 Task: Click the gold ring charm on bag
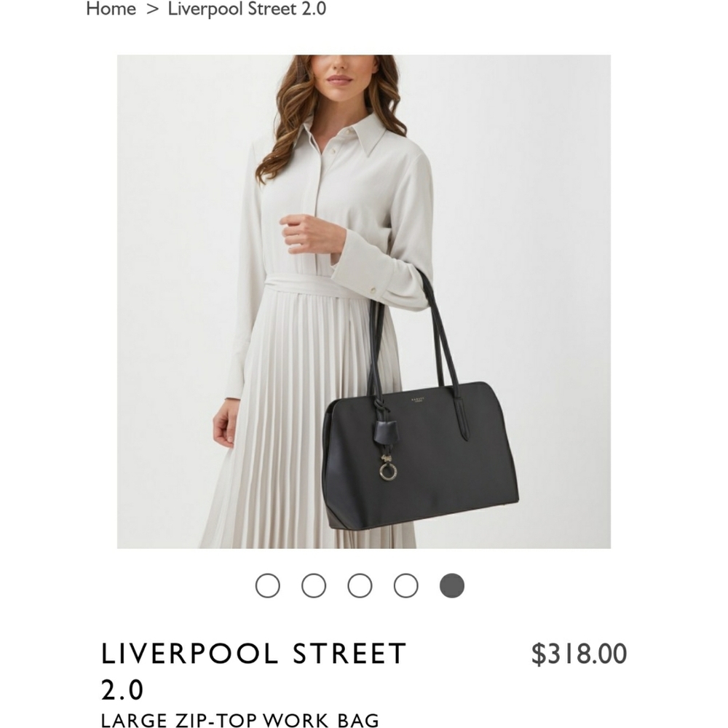[388, 472]
